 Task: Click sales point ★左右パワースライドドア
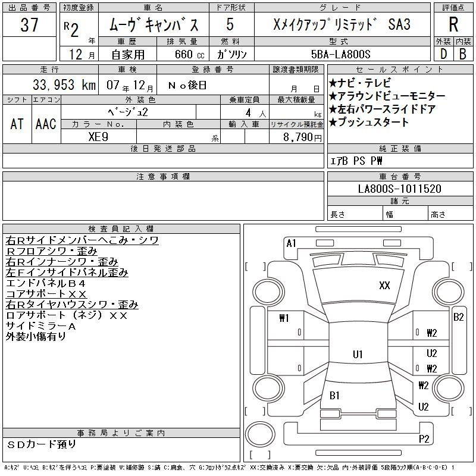tap(383, 109)
